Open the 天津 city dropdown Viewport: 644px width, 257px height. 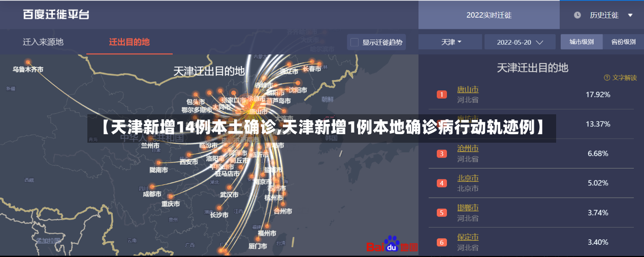(x=450, y=42)
